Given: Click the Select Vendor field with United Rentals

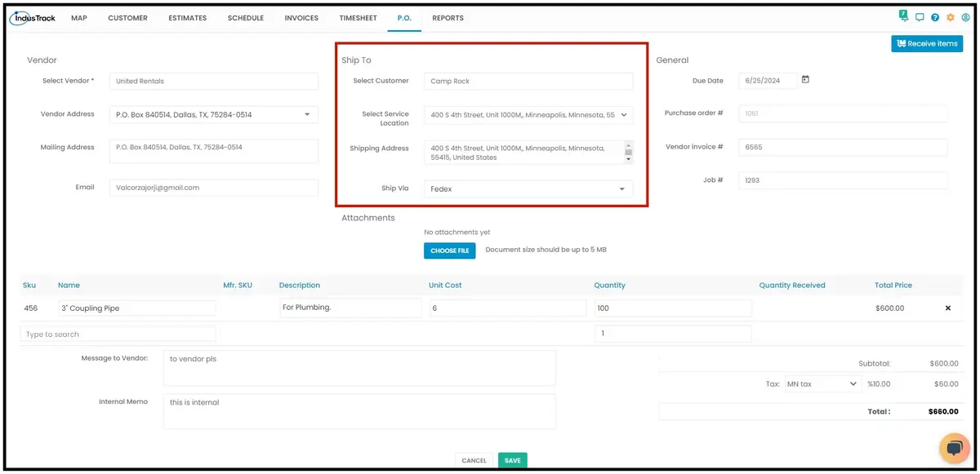Looking at the screenshot, I should click(x=214, y=81).
